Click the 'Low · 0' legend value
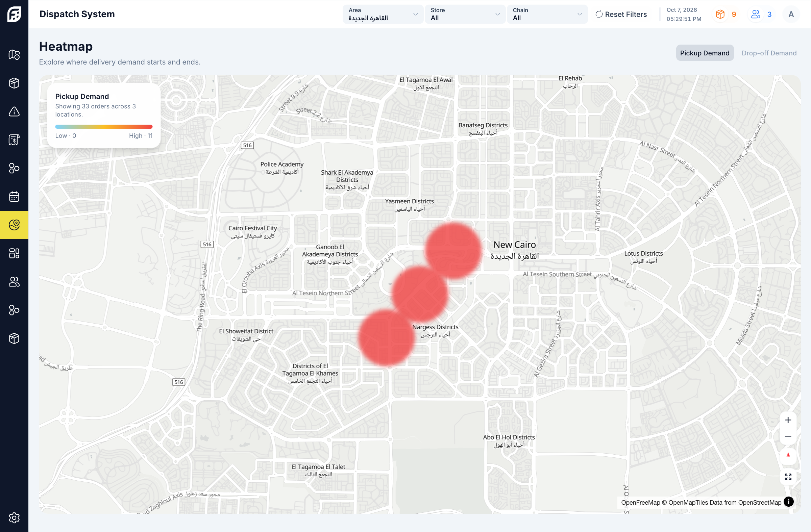Screen dimensions: 811x532 tap(66, 135)
